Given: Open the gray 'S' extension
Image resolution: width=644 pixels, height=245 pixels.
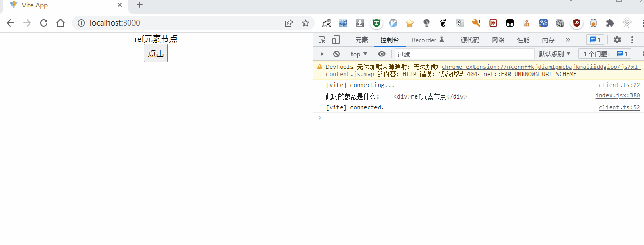Looking at the screenshot, I should pos(460,23).
